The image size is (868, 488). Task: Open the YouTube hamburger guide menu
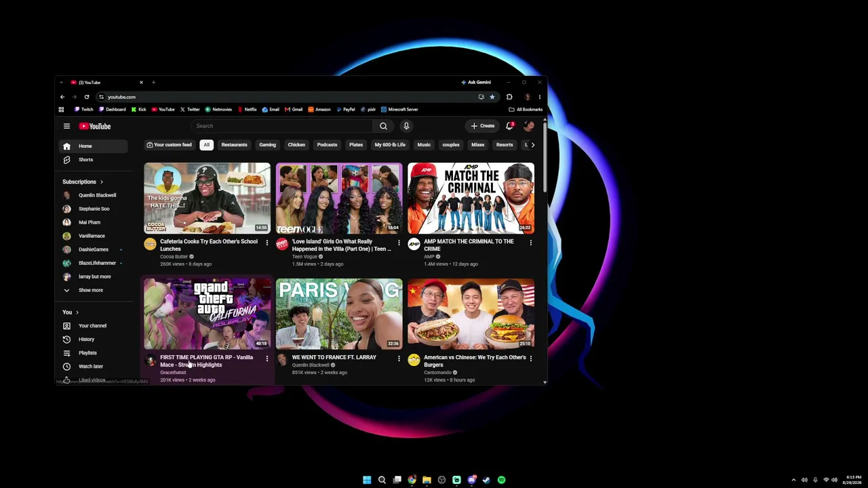(x=66, y=126)
